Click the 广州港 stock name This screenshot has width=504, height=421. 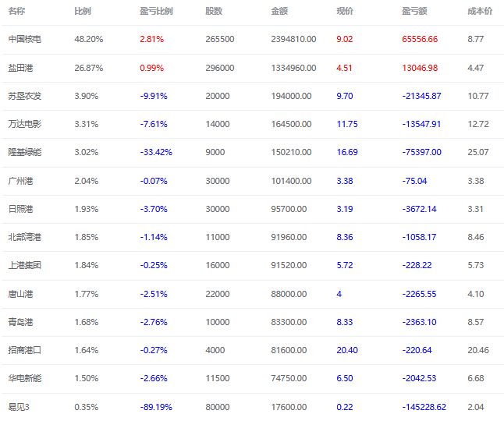pos(20,181)
